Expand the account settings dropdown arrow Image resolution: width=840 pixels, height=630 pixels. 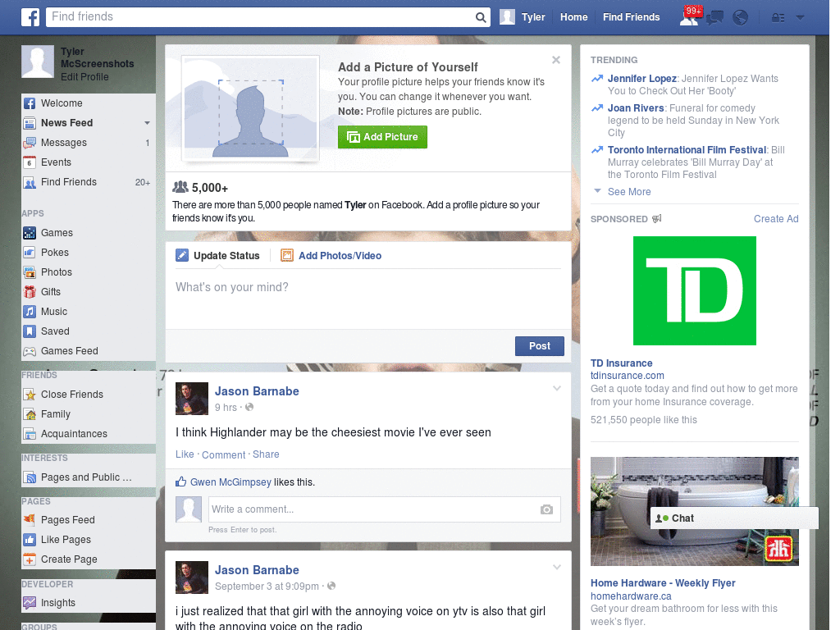(x=800, y=18)
